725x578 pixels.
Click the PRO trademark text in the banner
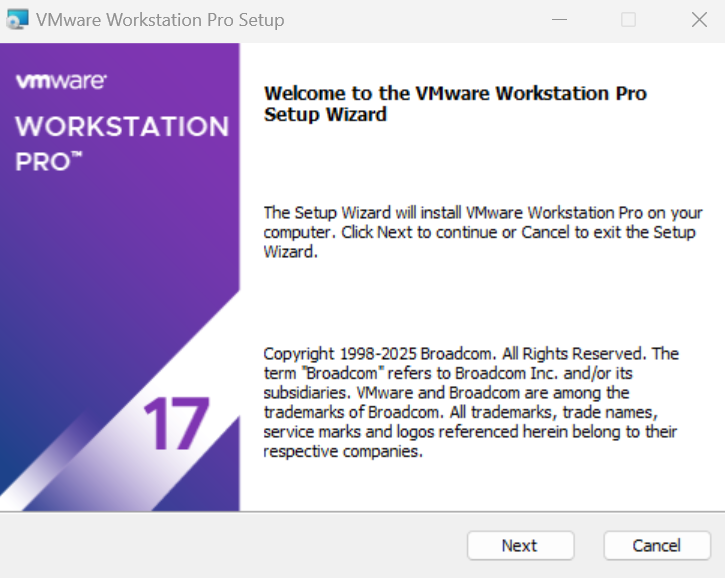(48, 161)
